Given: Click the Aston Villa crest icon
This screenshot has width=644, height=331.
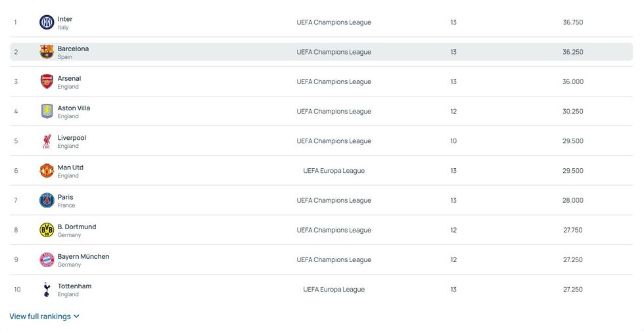Looking at the screenshot, I should 47,111.
